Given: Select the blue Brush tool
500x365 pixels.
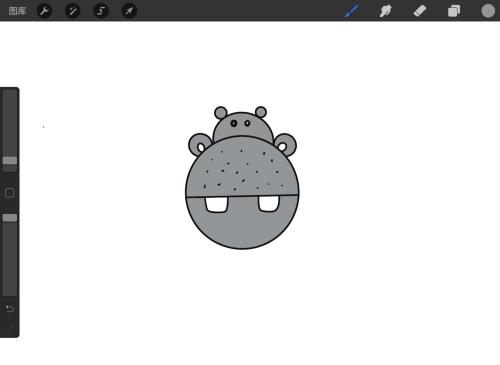Looking at the screenshot, I should pyautogui.click(x=352, y=11).
